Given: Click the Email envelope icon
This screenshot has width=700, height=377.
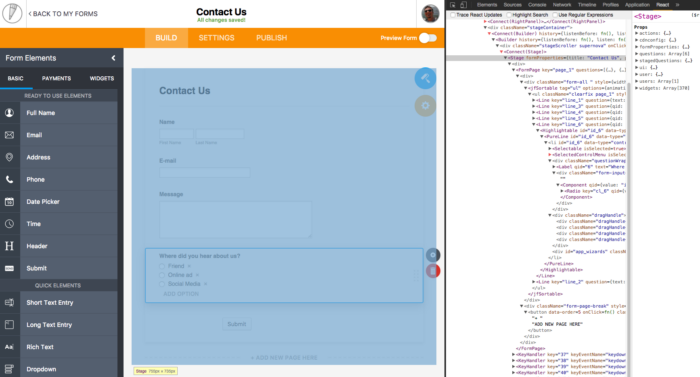Looking at the screenshot, I should [x=9, y=135].
